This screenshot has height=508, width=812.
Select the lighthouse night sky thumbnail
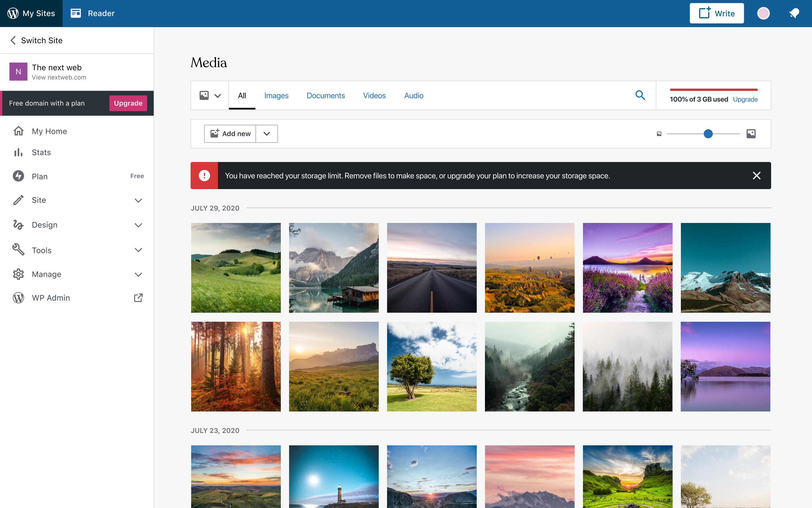point(334,477)
